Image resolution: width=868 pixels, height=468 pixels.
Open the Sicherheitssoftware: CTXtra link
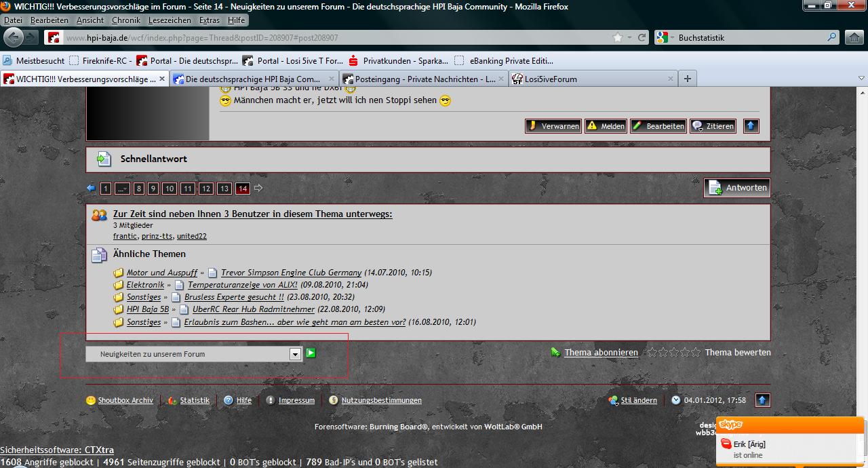57,450
